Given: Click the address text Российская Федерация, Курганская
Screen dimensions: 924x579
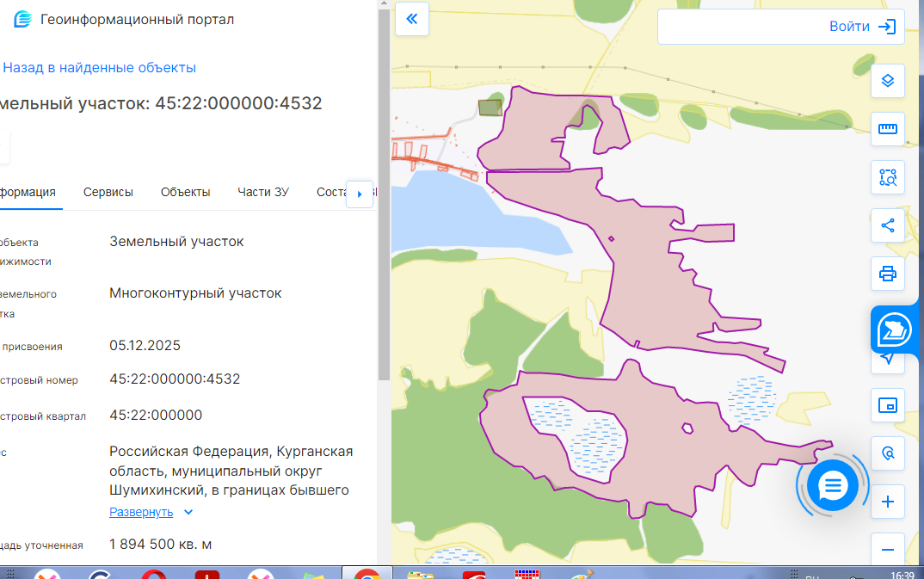Looking at the screenshot, I should tap(231, 451).
